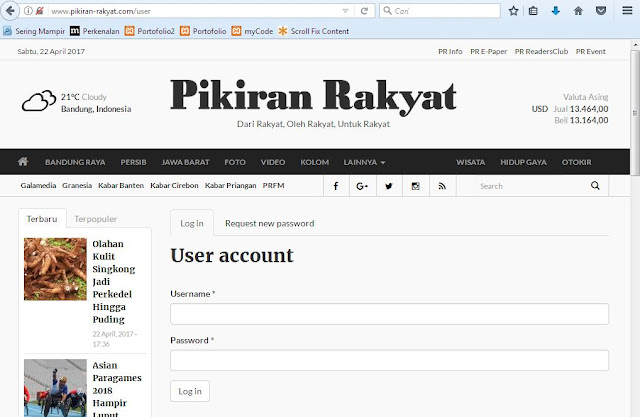Click the Pikiran Rakyat logo
The width and height of the screenshot is (640, 417).
[x=313, y=97]
